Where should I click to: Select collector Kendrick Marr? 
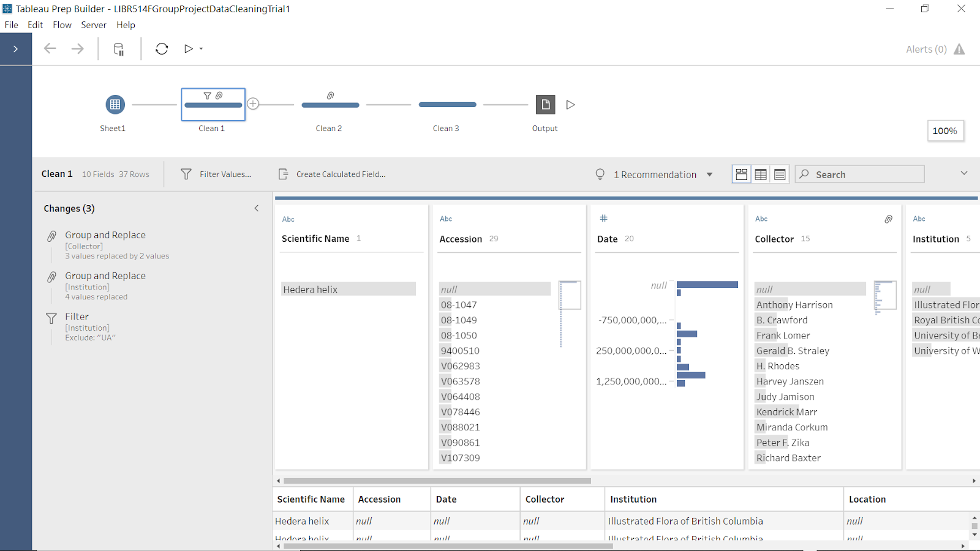tap(786, 412)
